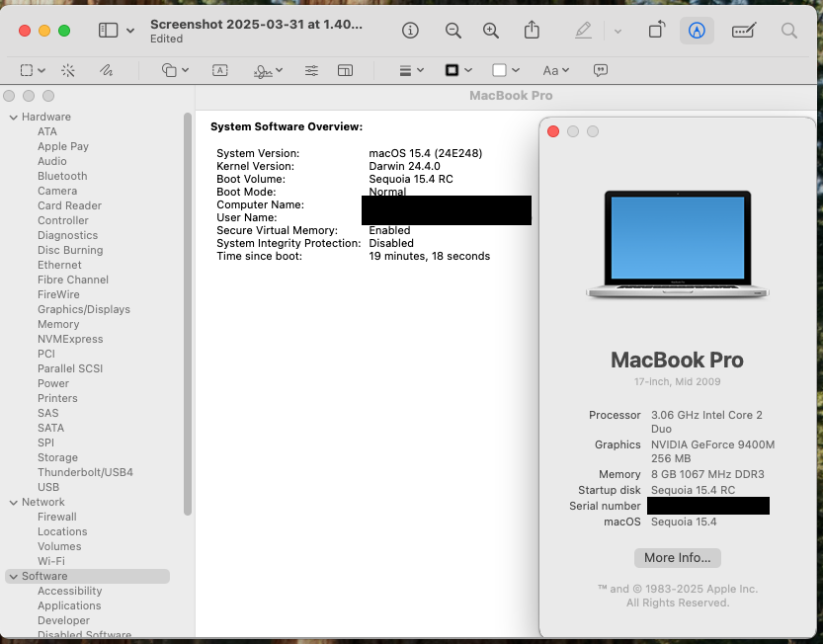This screenshot has height=644, width=823.
Task: Select Thunderbolt/USB4 entry
Action: coord(85,472)
